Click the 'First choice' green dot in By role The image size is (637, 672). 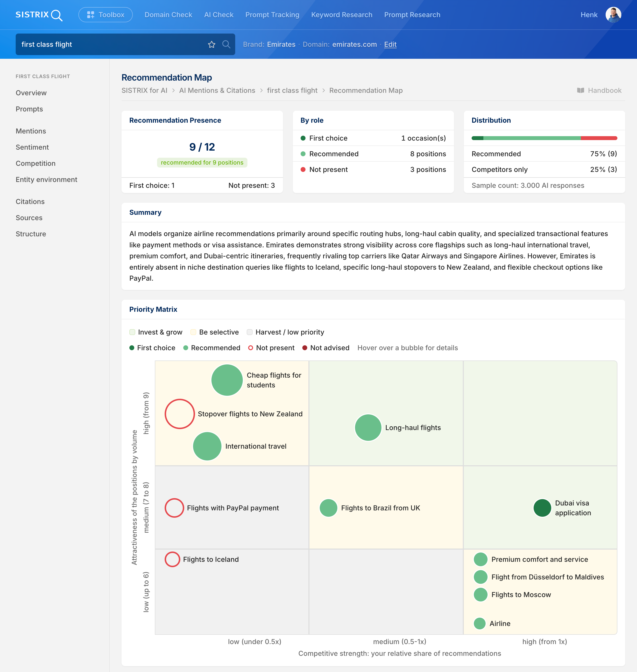(x=303, y=138)
